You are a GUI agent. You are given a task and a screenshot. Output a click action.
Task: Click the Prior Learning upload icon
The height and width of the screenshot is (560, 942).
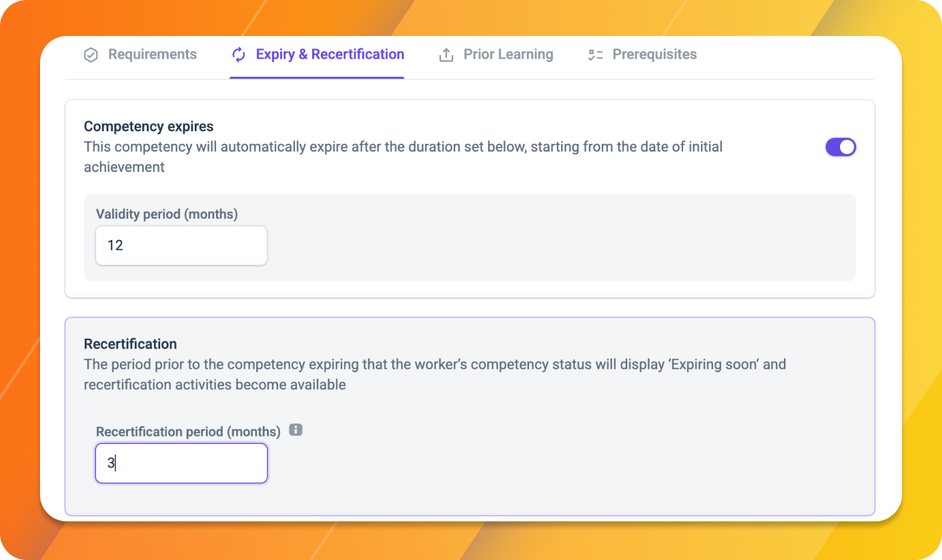click(446, 55)
